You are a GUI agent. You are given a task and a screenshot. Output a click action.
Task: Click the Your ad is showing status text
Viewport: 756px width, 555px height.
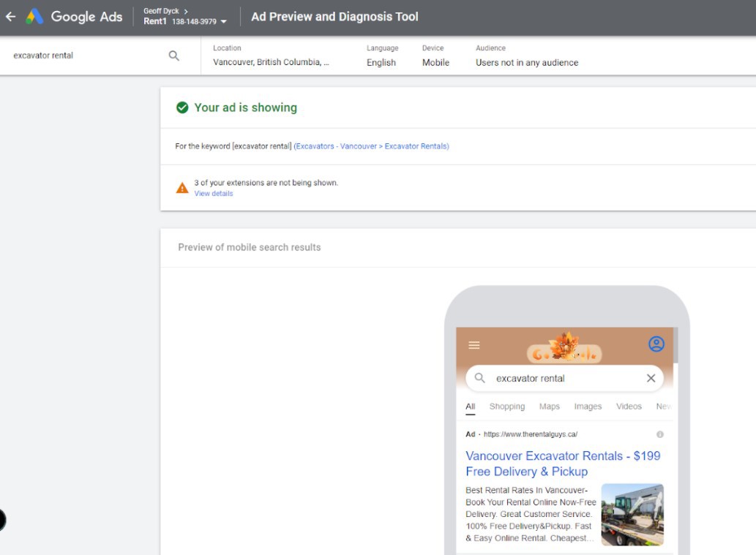tap(245, 107)
